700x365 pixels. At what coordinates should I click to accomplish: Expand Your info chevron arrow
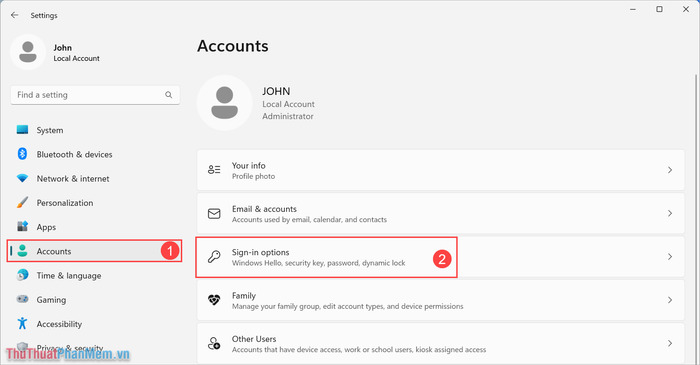tap(670, 170)
